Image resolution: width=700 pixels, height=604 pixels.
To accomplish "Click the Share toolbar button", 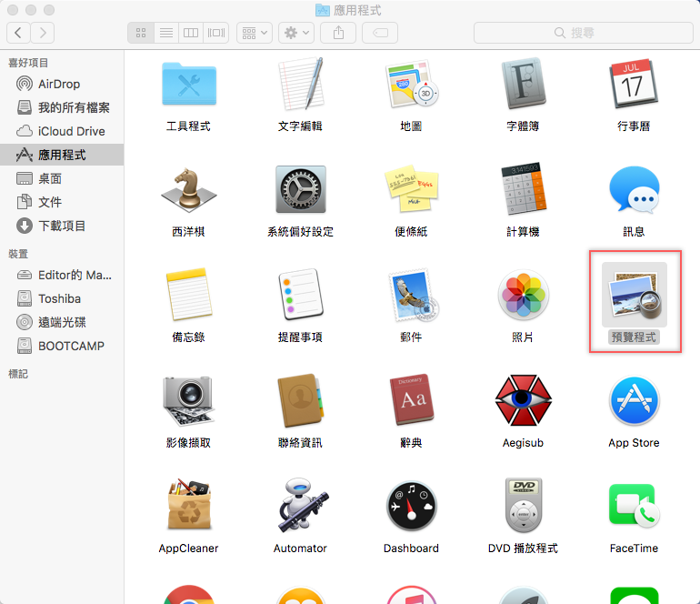I will click(338, 33).
